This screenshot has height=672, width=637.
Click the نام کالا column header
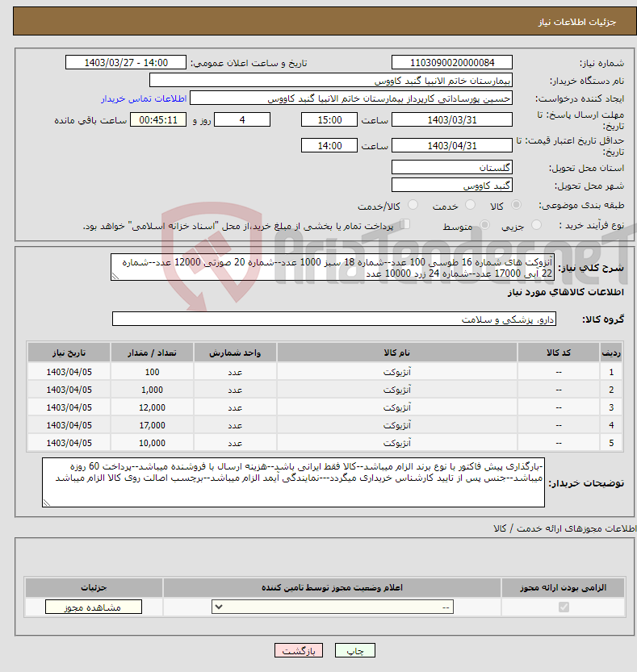click(x=396, y=353)
